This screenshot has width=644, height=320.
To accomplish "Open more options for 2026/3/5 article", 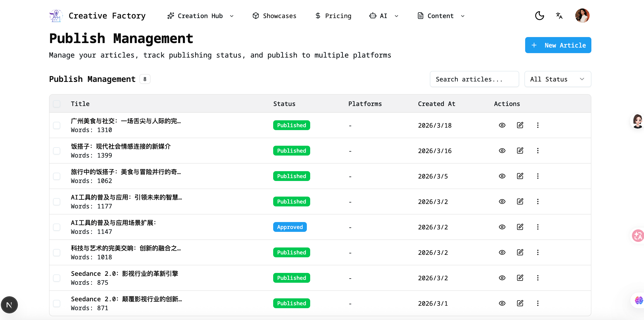I will coord(538,176).
